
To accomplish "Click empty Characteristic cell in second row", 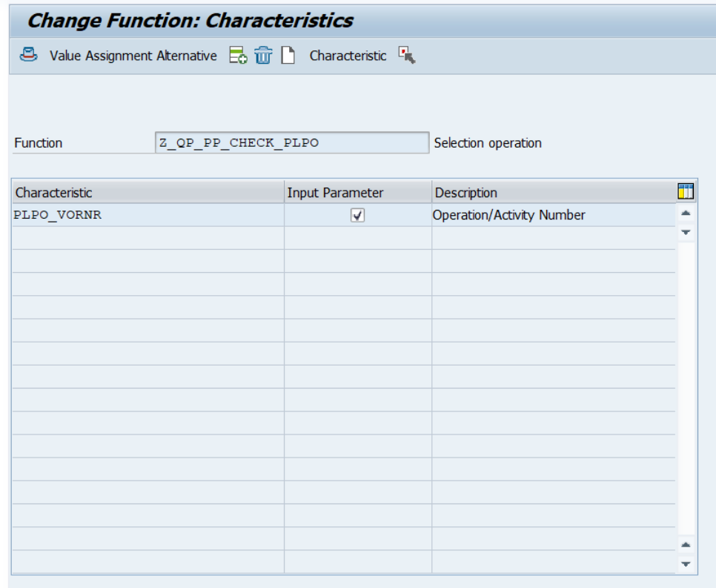I will (x=147, y=238).
